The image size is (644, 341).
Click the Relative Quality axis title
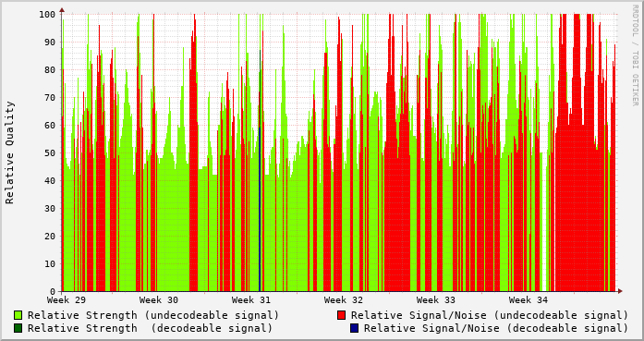[10, 152]
